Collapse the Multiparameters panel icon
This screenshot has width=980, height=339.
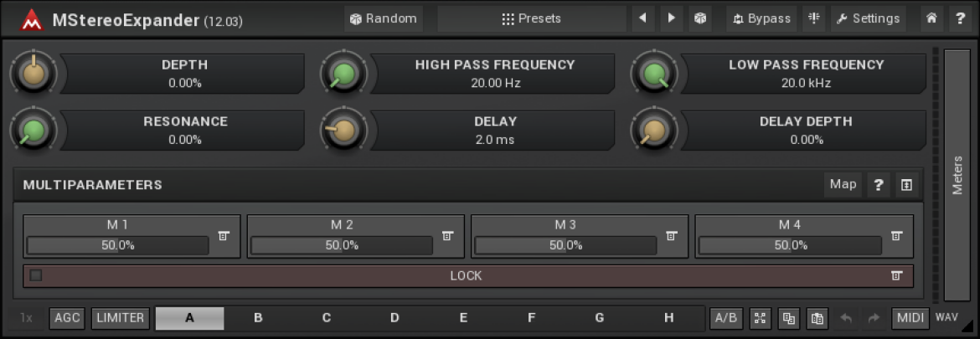[906, 184]
